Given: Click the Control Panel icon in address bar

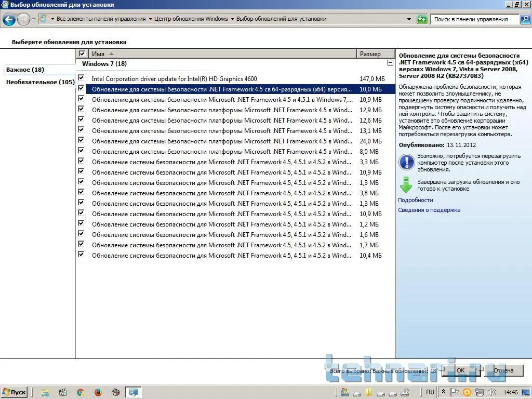Looking at the screenshot, I should tap(43, 19).
